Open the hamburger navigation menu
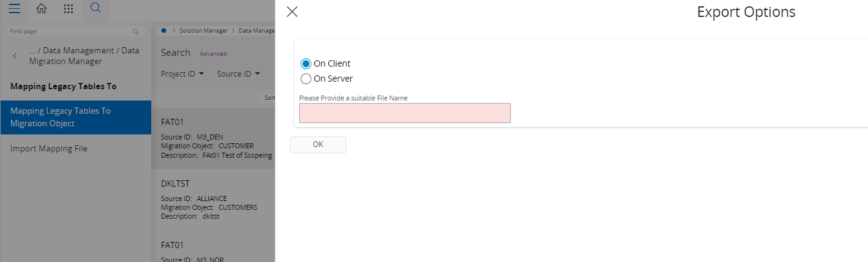This screenshot has width=868, height=262. click(x=14, y=9)
